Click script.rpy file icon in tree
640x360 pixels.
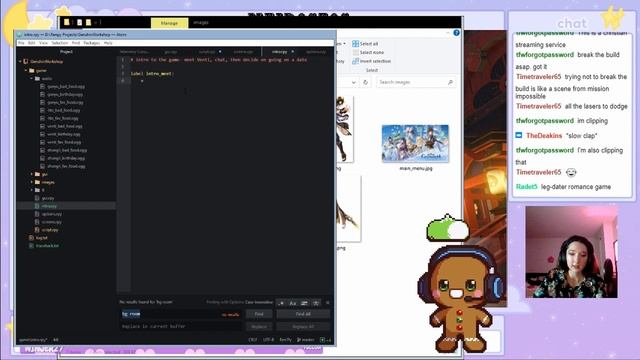[37, 230]
